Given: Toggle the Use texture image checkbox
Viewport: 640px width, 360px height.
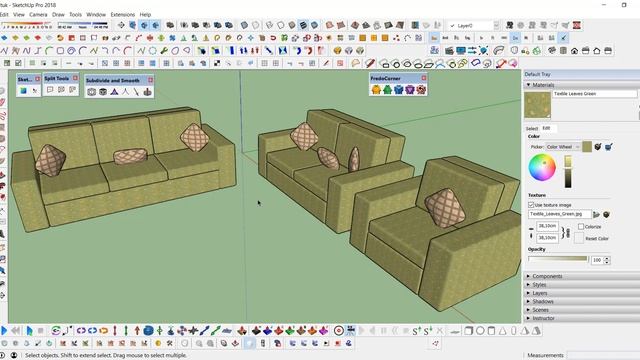Looking at the screenshot, I should pos(531,205).
